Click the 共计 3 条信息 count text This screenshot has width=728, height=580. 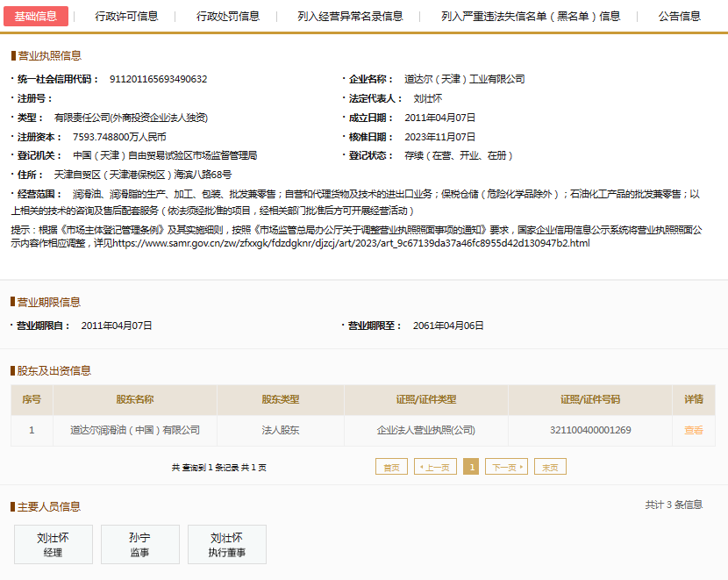pyautogui.click(x=674, y=505)
